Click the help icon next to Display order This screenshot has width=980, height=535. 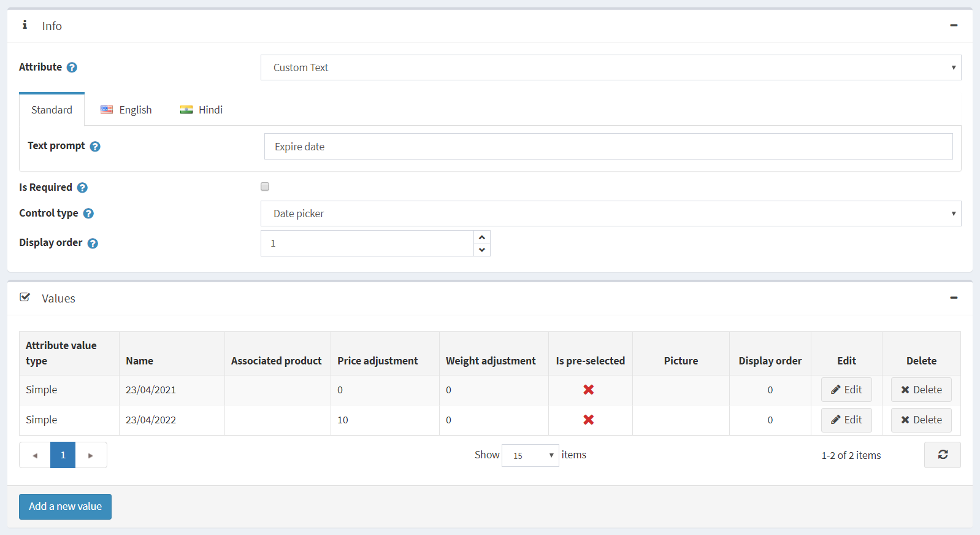pos(93,244)
